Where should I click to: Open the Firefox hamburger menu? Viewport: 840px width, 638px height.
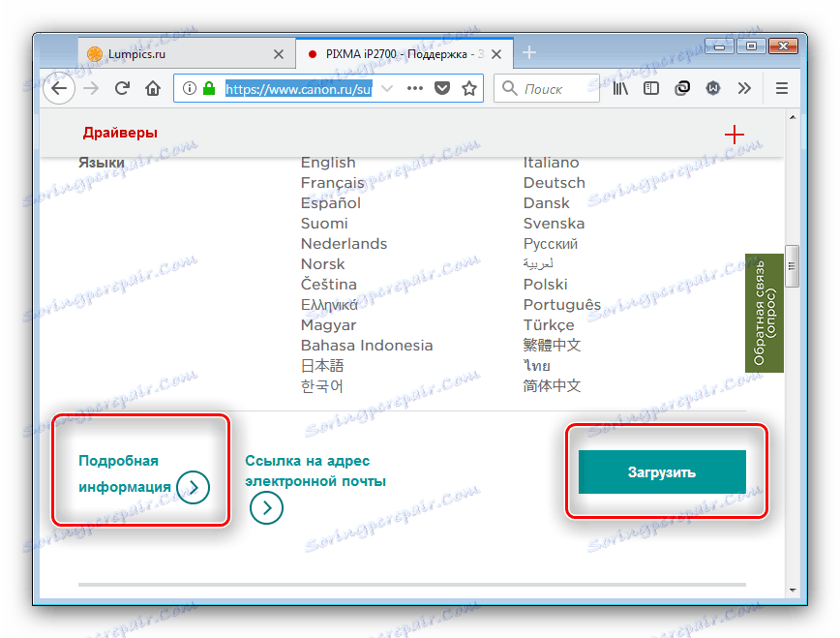click(x=782, y=88)
